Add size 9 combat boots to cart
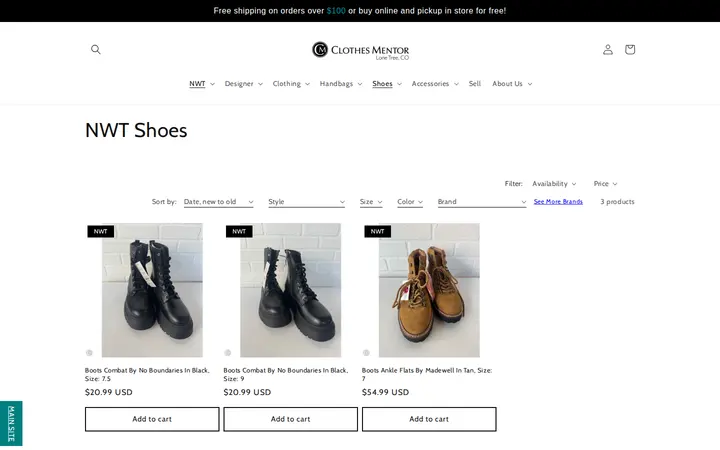The height and width of the screenshot is (450, 720). point(291,419)
